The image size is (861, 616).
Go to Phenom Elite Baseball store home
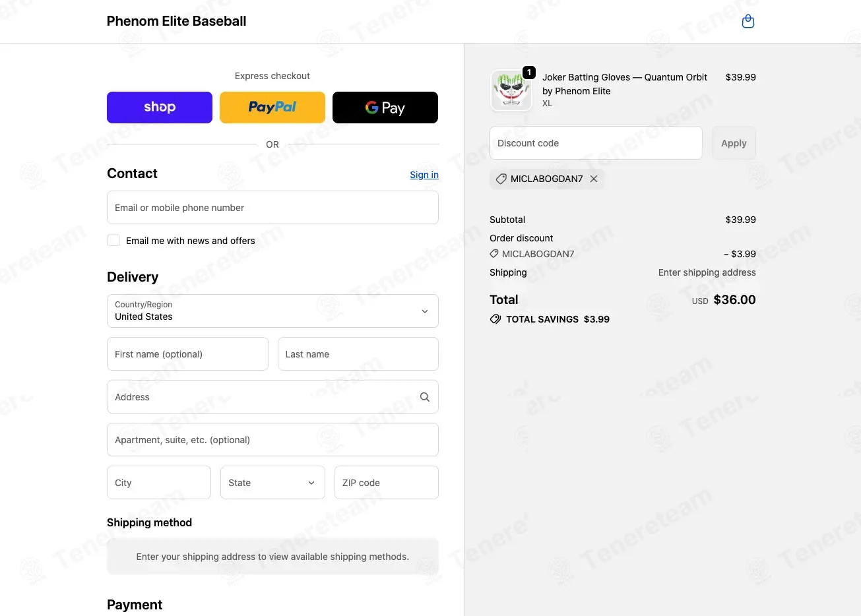[x=176, y=21]
